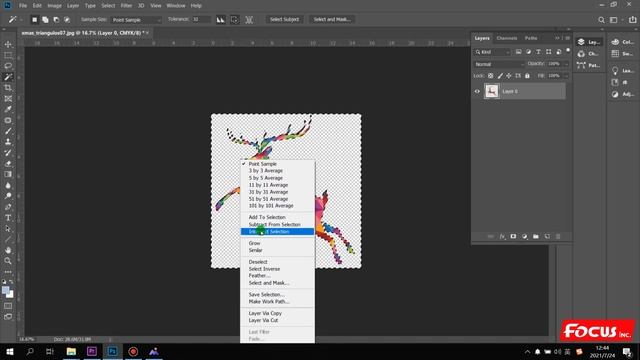This screenshot has height=360, width=640.
Task: Open tool preset picker arrow
Action: point(21,20)
